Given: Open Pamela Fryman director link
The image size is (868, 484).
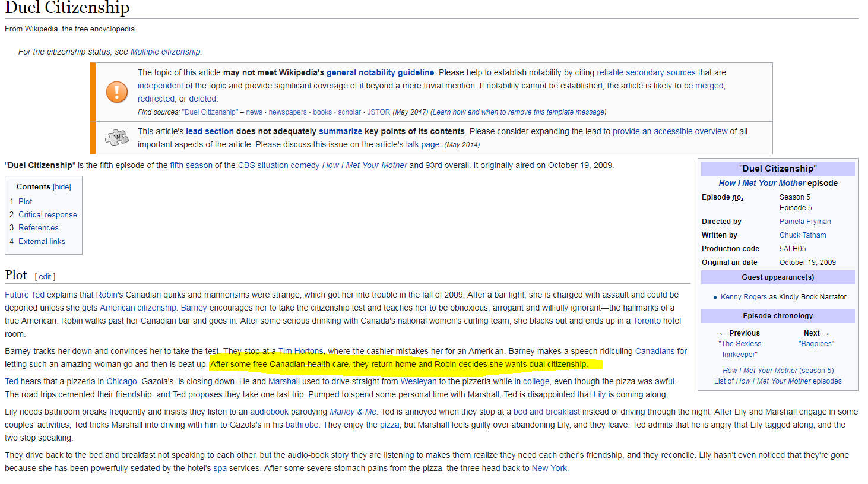Looking at the screenshot, I should [805, 222].
